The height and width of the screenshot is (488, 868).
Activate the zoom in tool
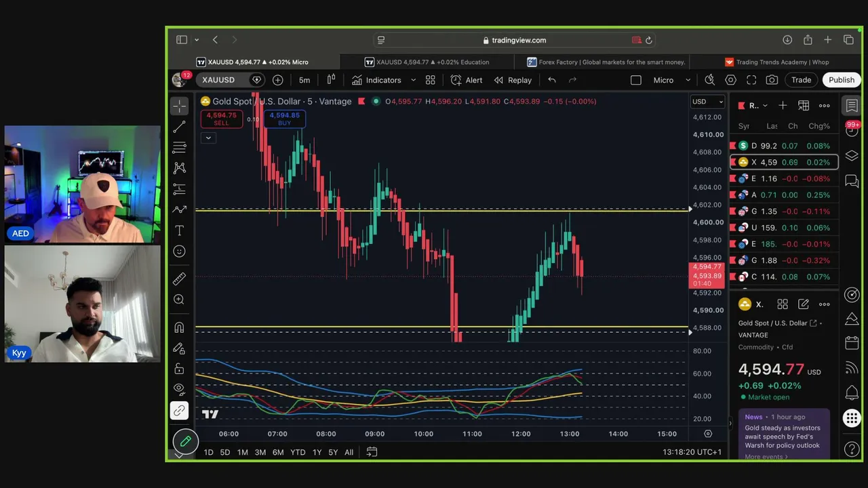coord(179,300)
